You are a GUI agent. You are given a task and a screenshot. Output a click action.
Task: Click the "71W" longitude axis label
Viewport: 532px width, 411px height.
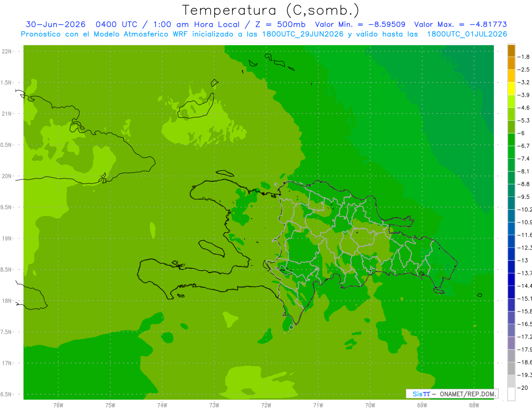point(318,405)
